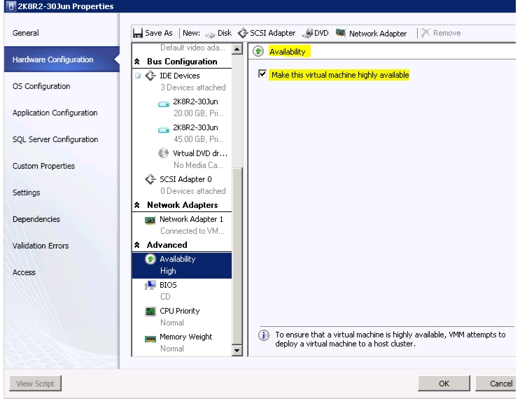Click 'No Media Ca...' text

pos(198,165)
